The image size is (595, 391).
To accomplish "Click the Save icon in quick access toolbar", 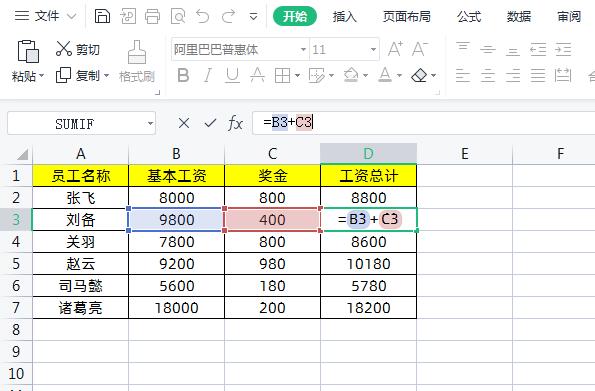I will pyautogui.click(x=102, y=17).
